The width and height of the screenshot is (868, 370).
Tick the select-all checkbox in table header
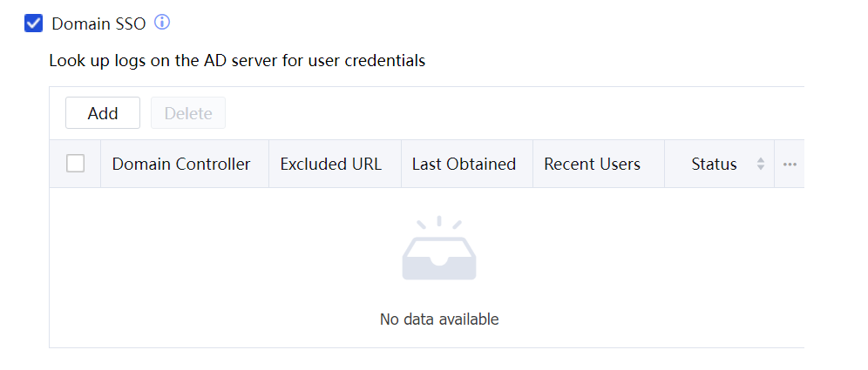tap(76, 164)
